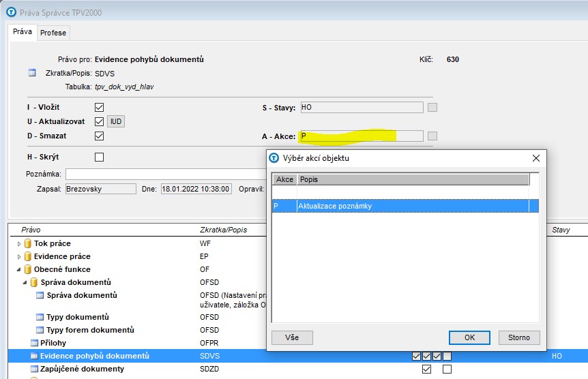Enable unchecked box in Zapůjčené dokumenty row

click(447, 369)
